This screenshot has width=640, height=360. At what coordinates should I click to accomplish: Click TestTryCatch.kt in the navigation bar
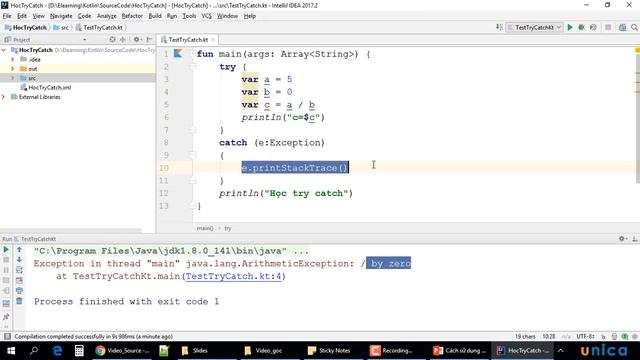coord(99,27)
